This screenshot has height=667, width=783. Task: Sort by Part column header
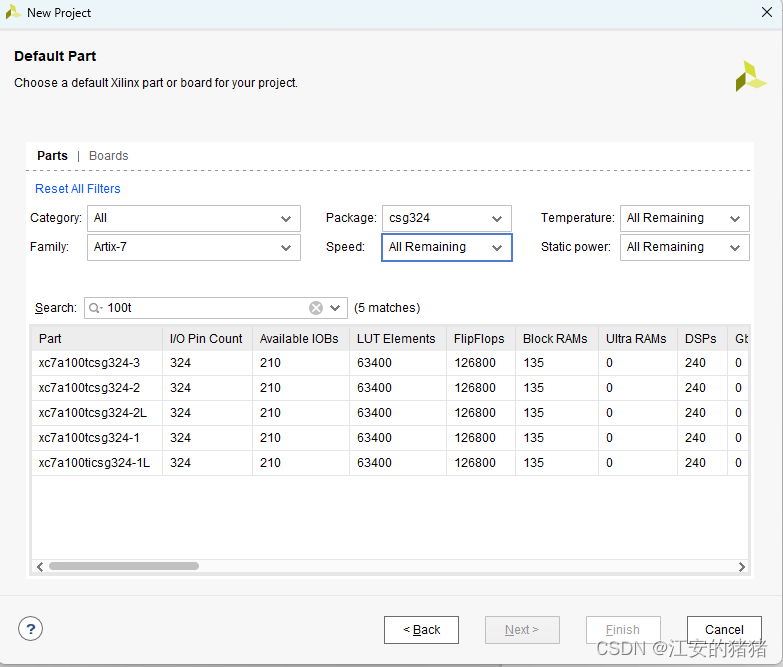(x=97, y=338)
